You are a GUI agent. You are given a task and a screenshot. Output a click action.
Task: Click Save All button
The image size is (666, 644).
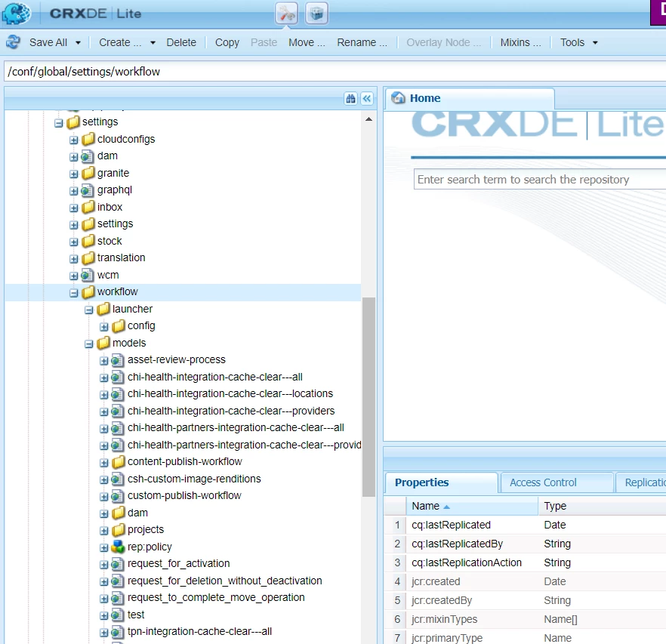pyautogui.click(x=48, y=42)
